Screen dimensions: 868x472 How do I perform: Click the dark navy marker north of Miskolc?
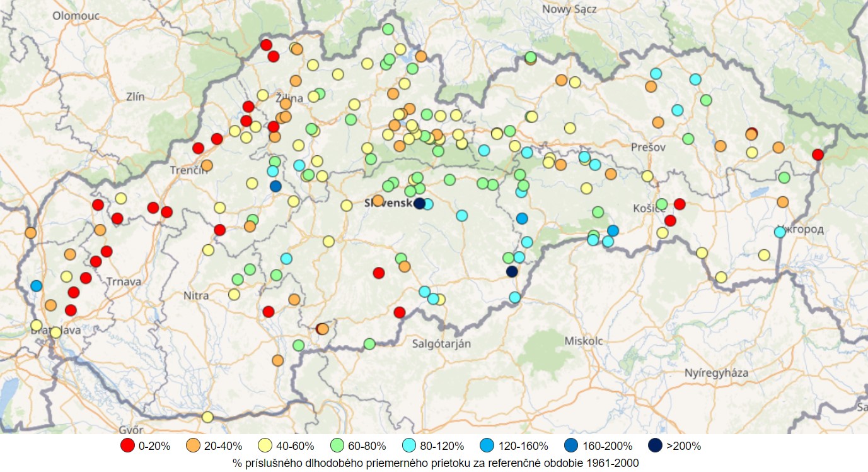pyautogui.click(x=512, y=271)
